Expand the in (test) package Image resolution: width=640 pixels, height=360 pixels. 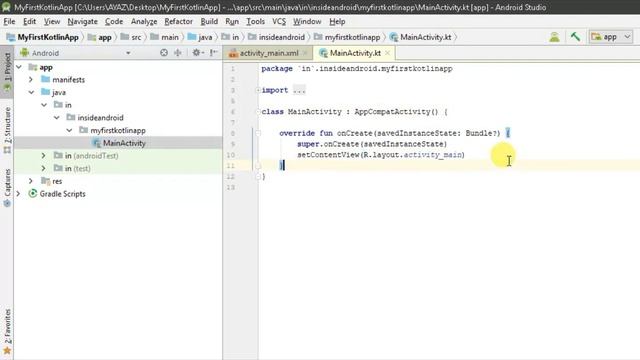tap(44, 168)
